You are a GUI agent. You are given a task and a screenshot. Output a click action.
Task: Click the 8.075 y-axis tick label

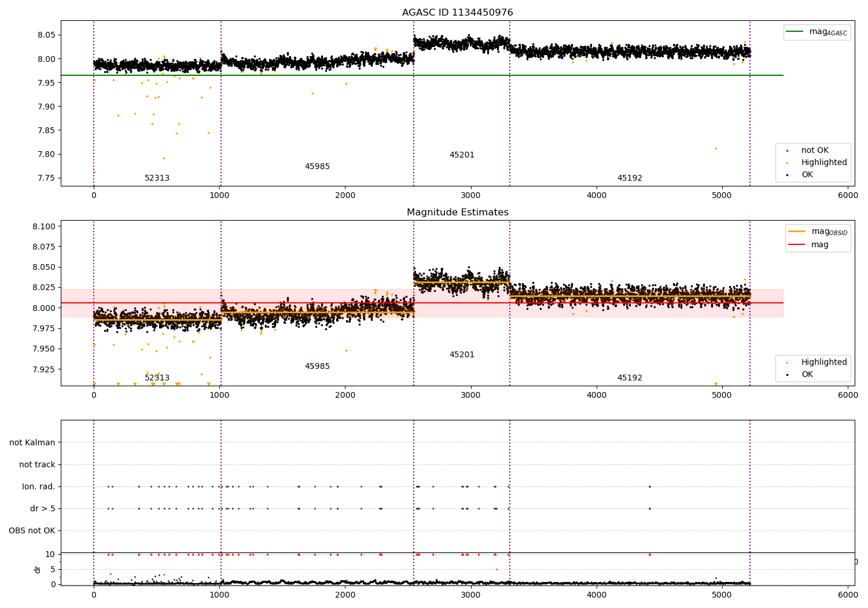[45, 247]
